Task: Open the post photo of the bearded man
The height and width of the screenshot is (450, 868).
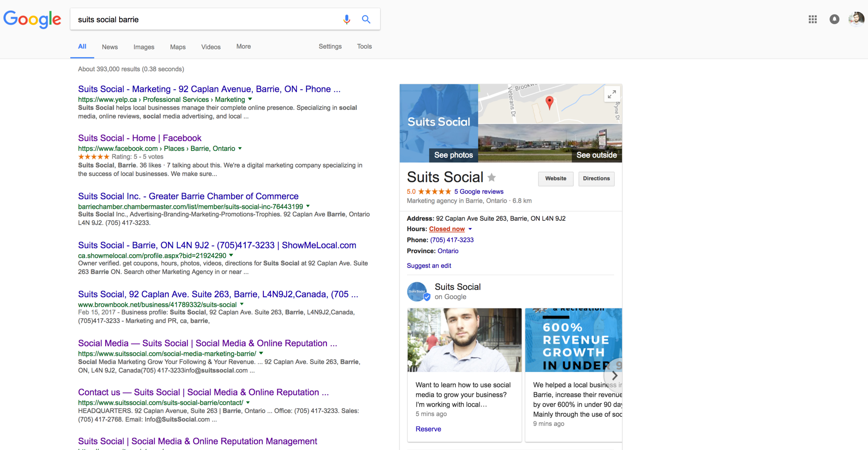Action: tap(464, 340)
